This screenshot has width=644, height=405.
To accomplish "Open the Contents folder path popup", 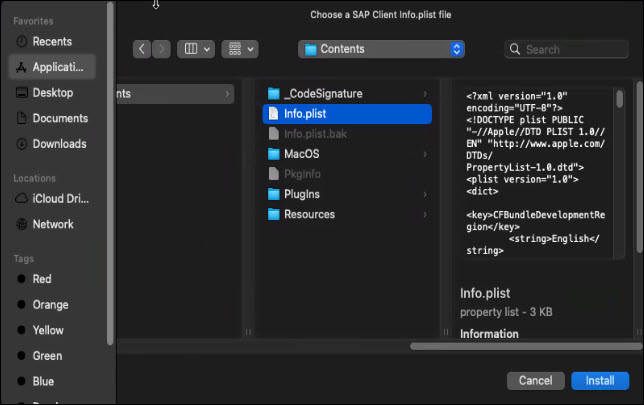I will [x=381, y=49].
